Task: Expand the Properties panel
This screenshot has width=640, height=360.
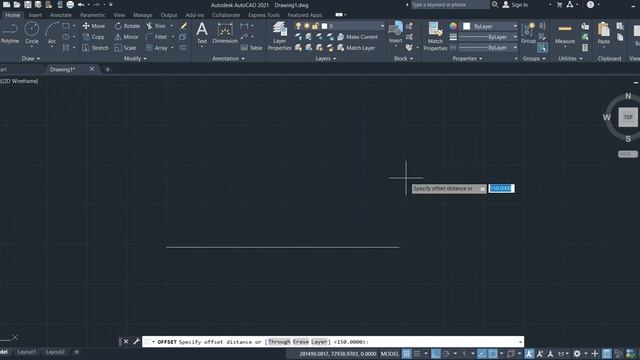Action: [x=467, y=58]
